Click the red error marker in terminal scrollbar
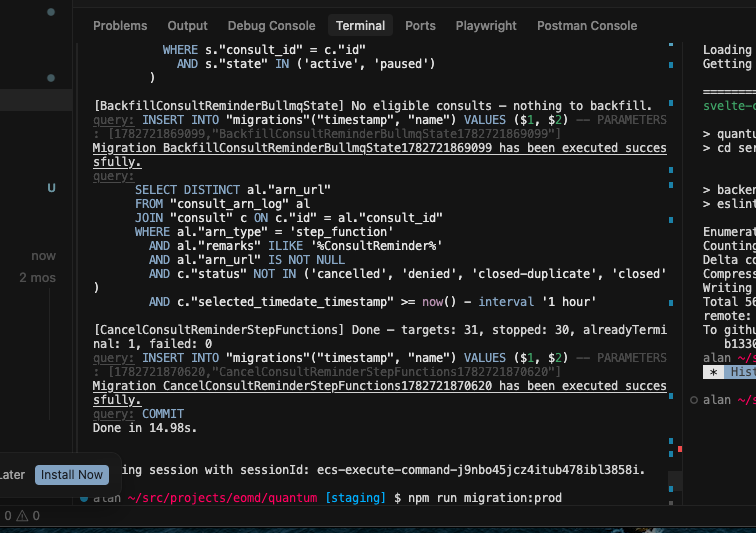 [x=680, y=449]
